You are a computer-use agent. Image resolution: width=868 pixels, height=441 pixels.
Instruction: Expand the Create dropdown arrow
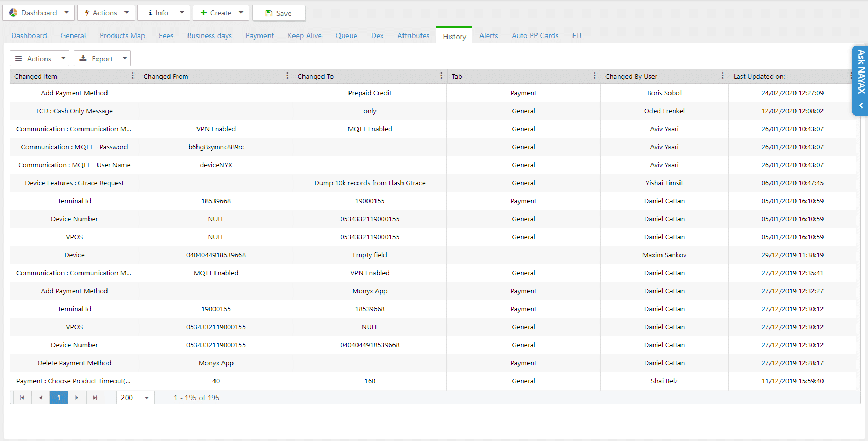(241, 13)
